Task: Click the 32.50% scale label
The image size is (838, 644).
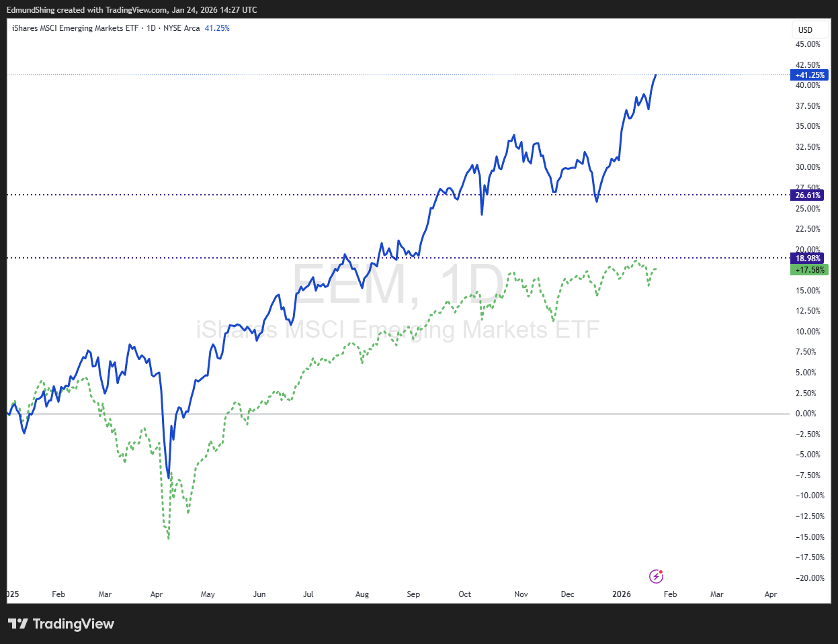Action: point(808,147)
